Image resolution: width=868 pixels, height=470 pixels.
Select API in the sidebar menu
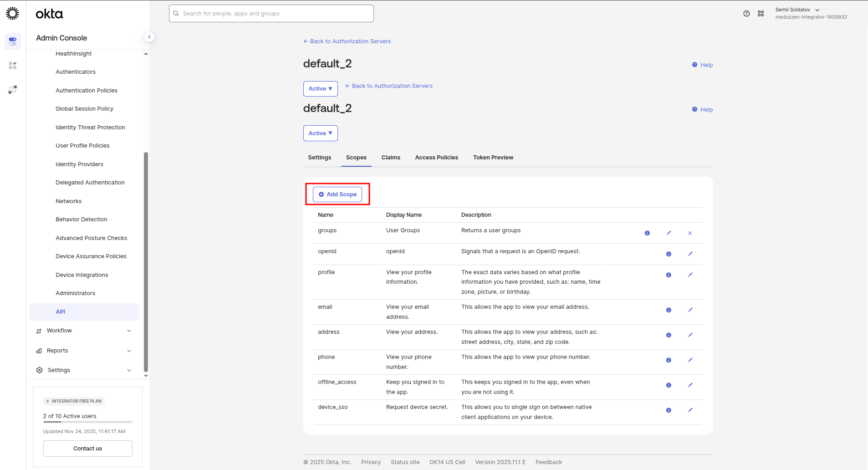(x=84, y=312)
